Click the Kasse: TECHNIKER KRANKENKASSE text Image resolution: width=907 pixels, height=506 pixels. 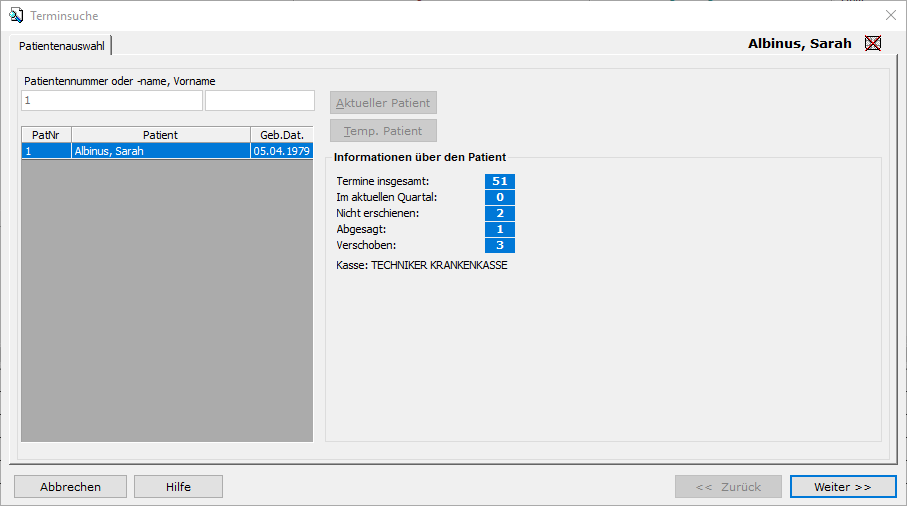point(422,265)
